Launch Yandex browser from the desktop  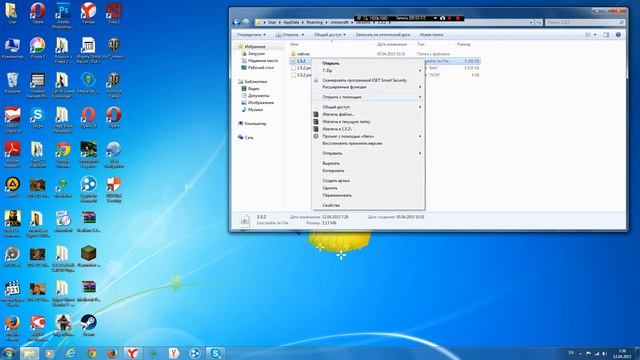[x=88, y=13]
